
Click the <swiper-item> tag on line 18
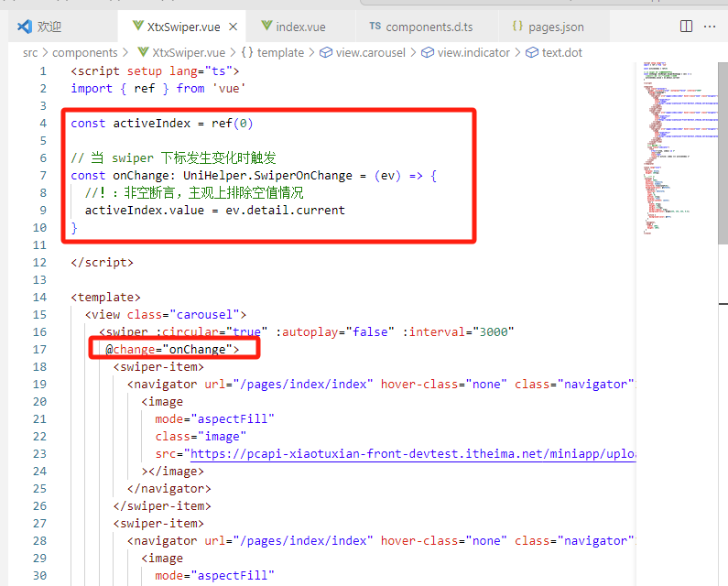(x=158, y=367)
